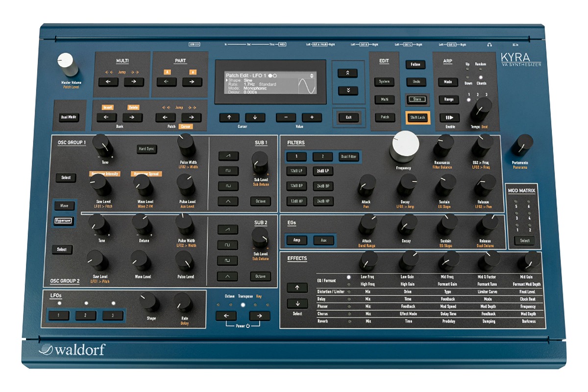The height and width of the screenshot is (392, 588).
Task: Select the Aux envelope in EGs
Action: [x=324, y=241]
